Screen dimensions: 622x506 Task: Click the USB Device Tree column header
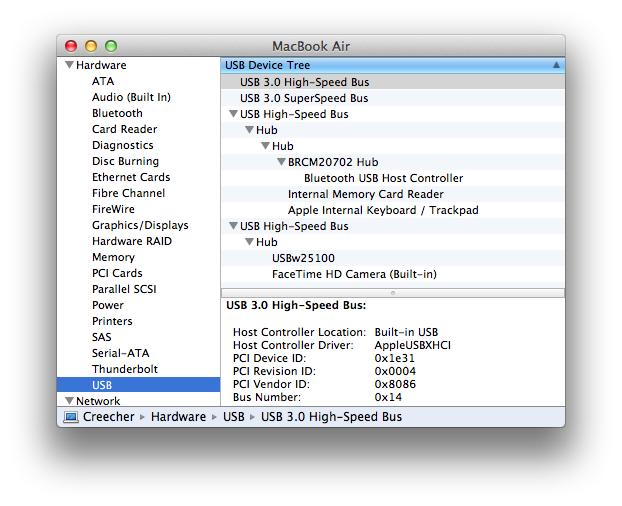pyautogui.click(x=393, y=65)
